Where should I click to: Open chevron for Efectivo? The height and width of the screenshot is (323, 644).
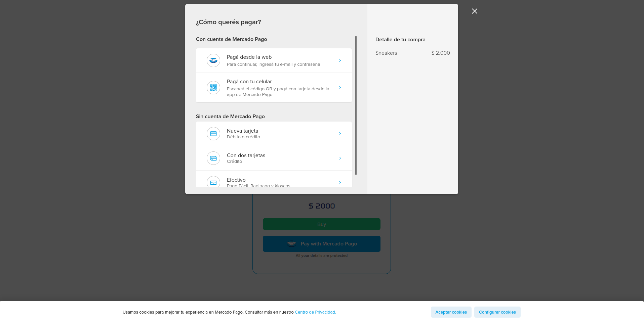coord(340,183)
